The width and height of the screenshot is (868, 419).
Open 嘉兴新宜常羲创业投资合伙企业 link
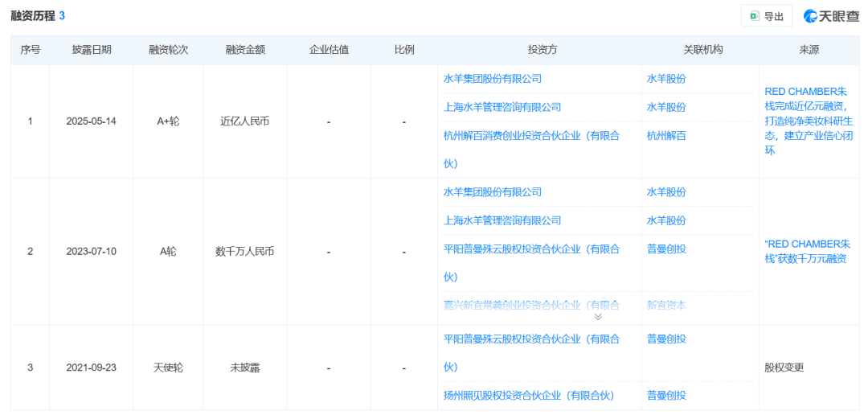pyautogui.click(x=531, y=305)
